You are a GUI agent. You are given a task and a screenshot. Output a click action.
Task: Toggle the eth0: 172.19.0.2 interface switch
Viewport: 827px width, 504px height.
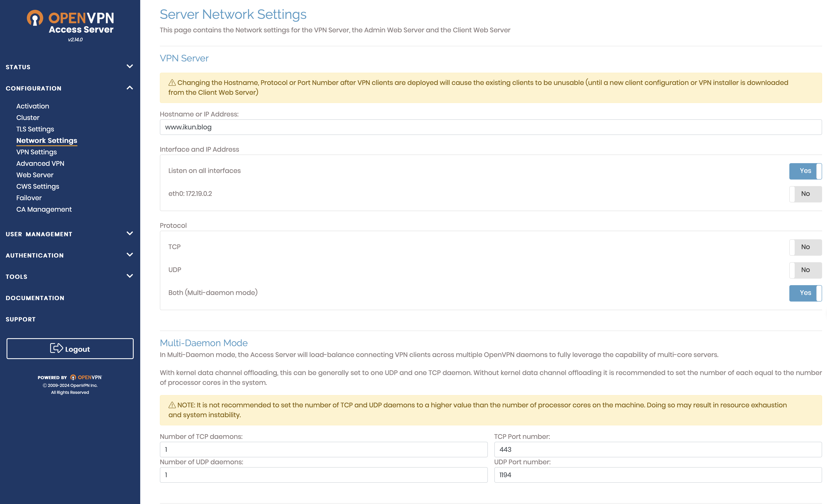805,194
